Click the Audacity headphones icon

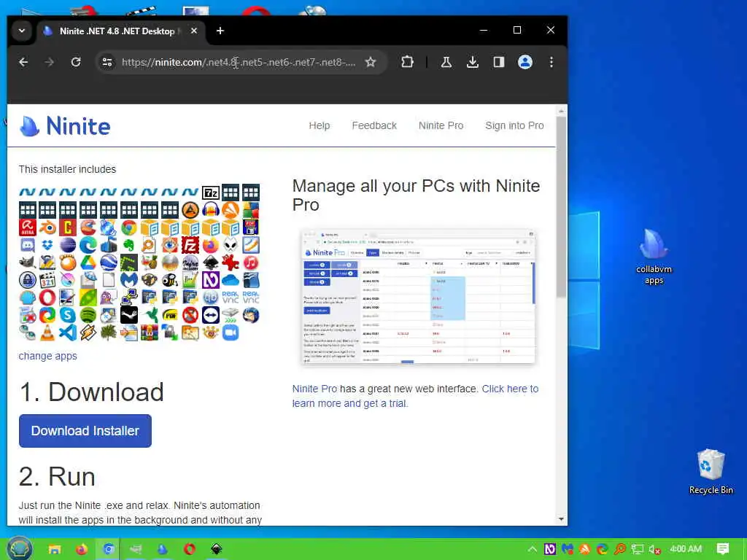pos(210,210)
